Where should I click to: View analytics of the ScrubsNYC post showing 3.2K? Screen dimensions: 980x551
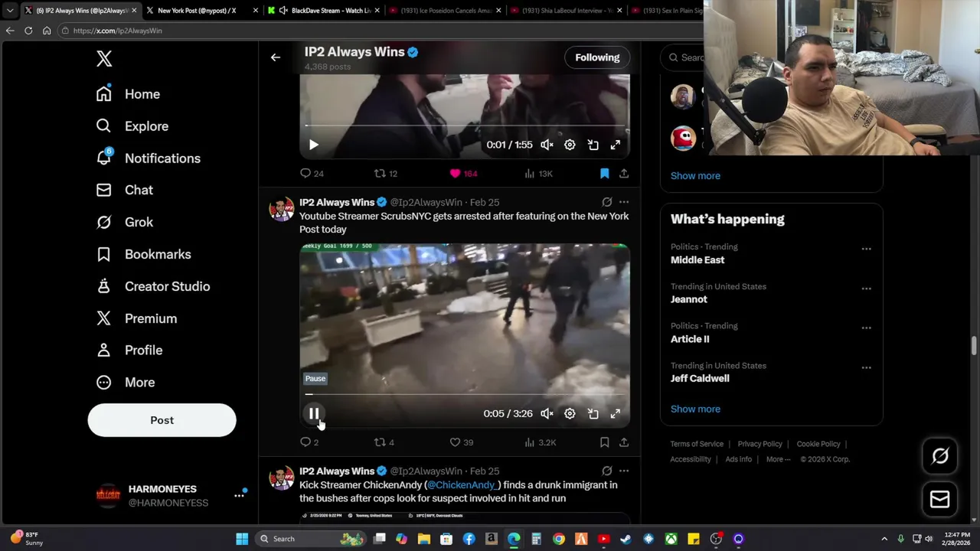tap(540, 442)
